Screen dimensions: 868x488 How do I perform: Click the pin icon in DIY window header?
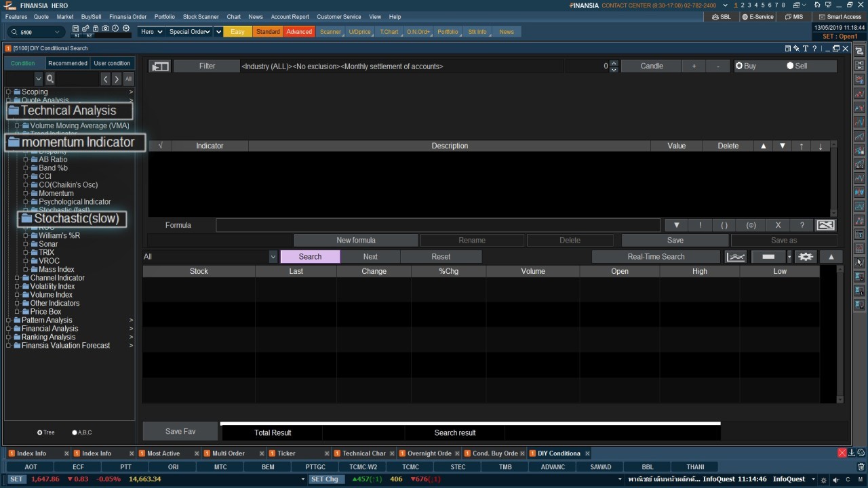pyautogui.click(x=797, y=49)
